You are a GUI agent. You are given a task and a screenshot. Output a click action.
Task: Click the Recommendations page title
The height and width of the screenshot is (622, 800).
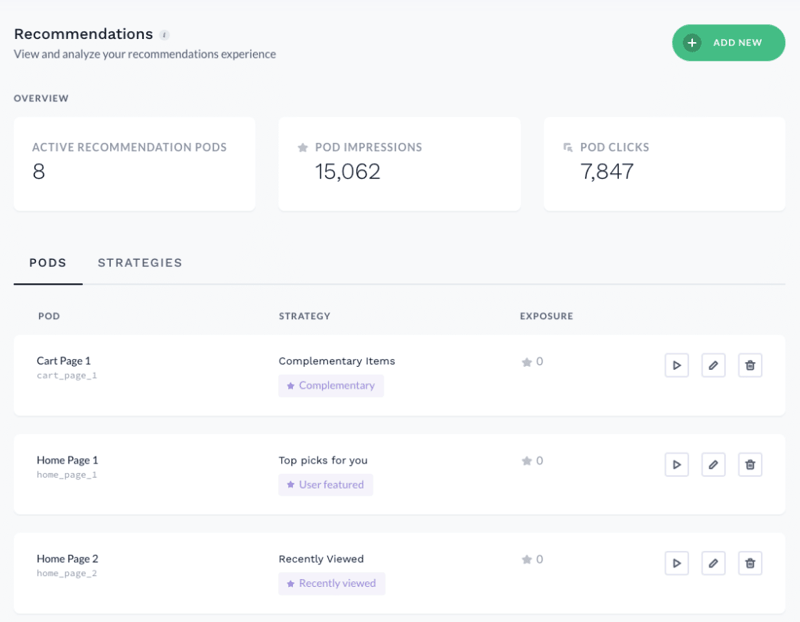[x=83, y=34]
